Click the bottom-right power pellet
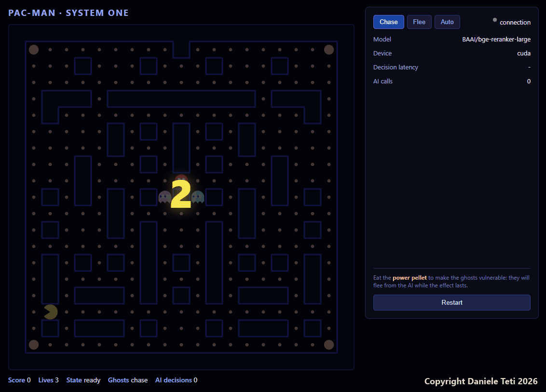Image resolution: width=546 pixels, height=392 pixels. click(329, 345)
